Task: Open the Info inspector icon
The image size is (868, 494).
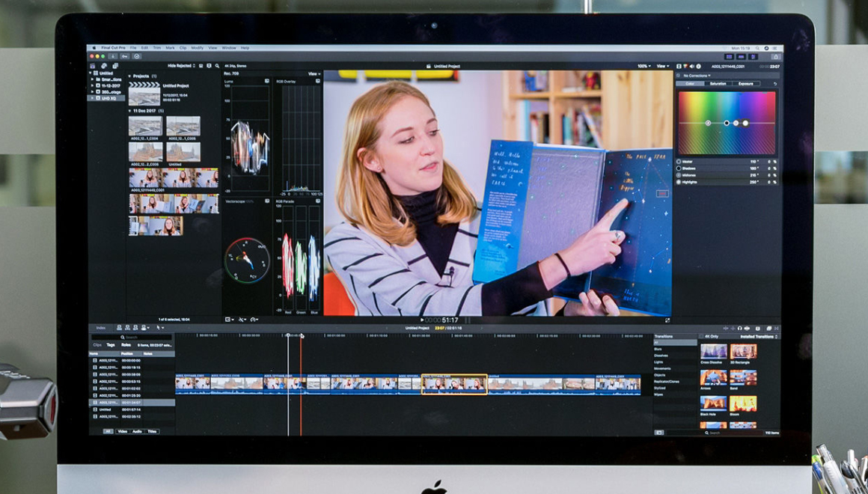Action: tap(699, 67)
